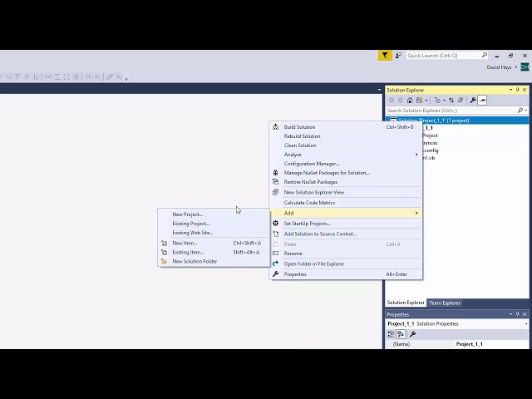Screen dimensions: 532x399
Task: Click Alphabetical sort icon in Properties panel
Action: point(401,334)
